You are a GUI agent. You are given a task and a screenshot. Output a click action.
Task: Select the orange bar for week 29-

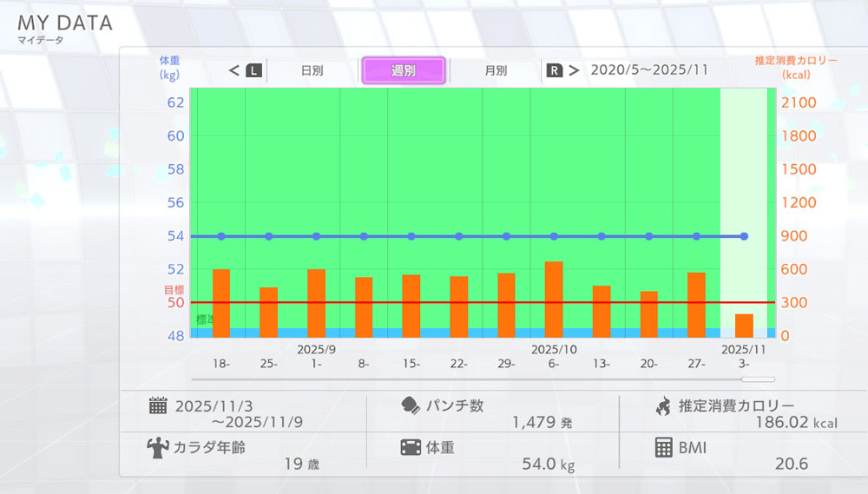(x=507, y=305)
